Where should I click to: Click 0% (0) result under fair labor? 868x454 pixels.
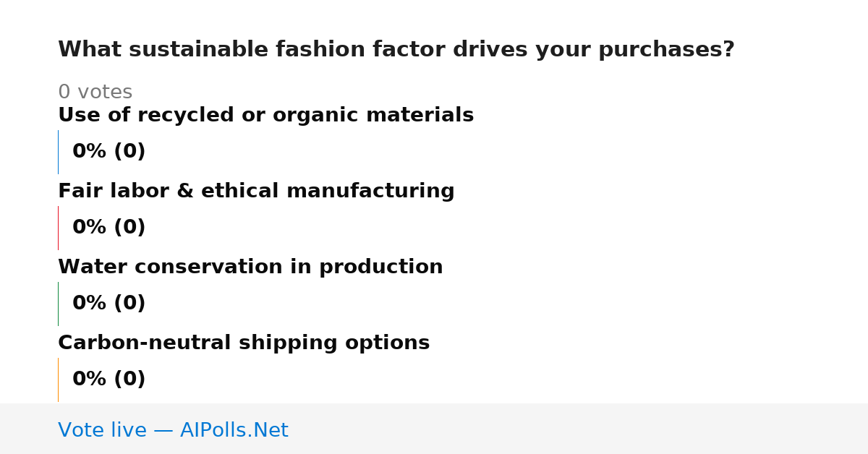[109, 228]
